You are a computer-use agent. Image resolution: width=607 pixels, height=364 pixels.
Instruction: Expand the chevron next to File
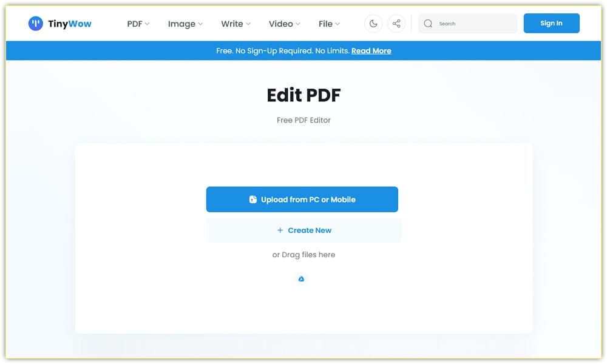tap(338, 24)
